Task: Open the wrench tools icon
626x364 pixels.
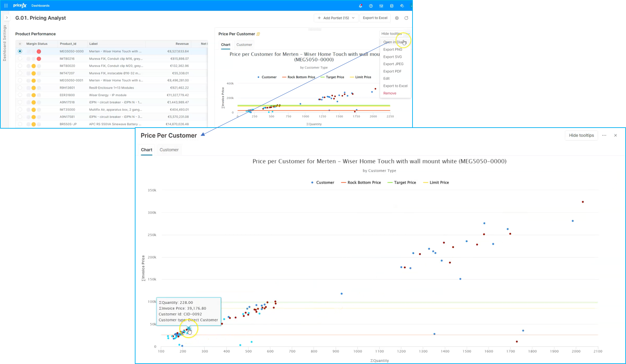Action: 402,6
